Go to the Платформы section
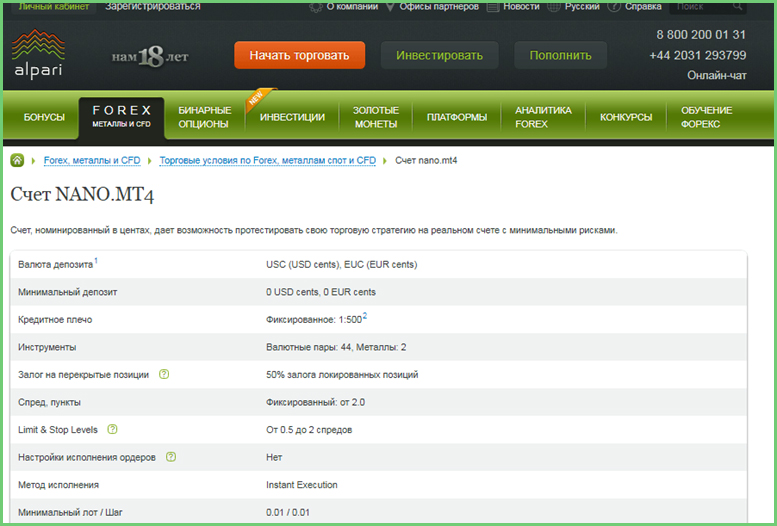This screenshot has width=777, height=526. (x=456, y=117)
